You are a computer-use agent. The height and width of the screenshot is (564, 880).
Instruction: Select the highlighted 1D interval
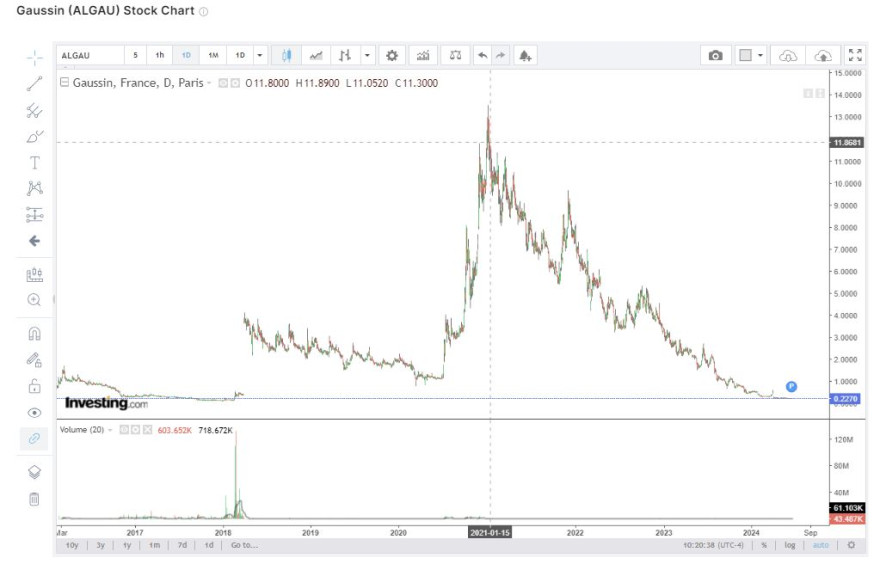pos(186,56)
